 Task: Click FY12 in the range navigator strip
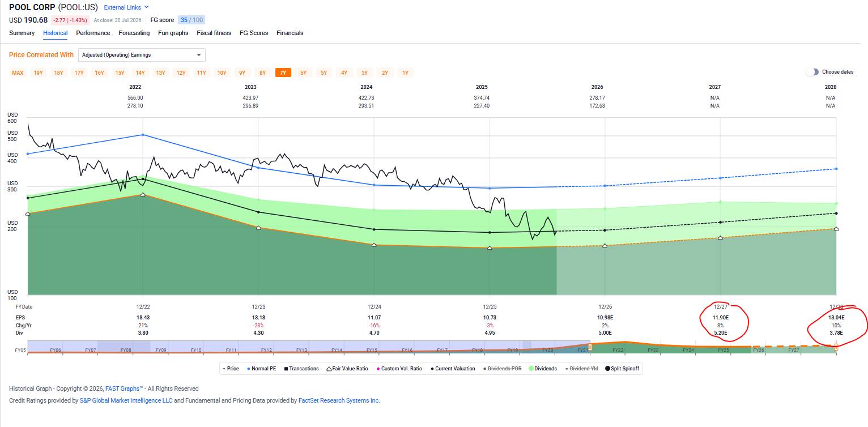(x=266, y=351)
